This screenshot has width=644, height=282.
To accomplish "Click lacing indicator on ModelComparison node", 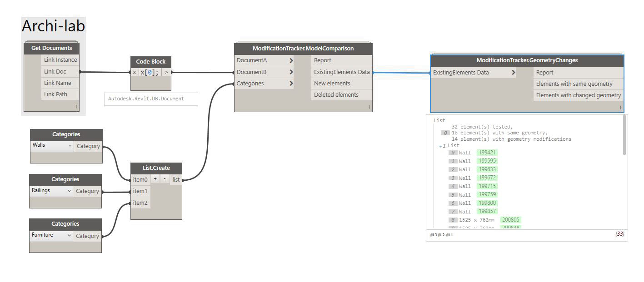I will tap(369, 107).
